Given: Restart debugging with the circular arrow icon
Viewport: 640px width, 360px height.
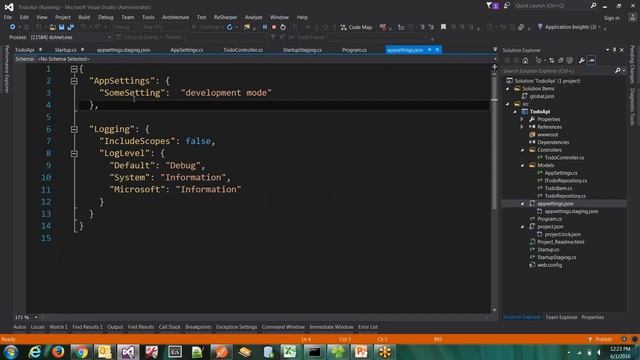Looking at the screenshot, I should [x=283, y=27].
